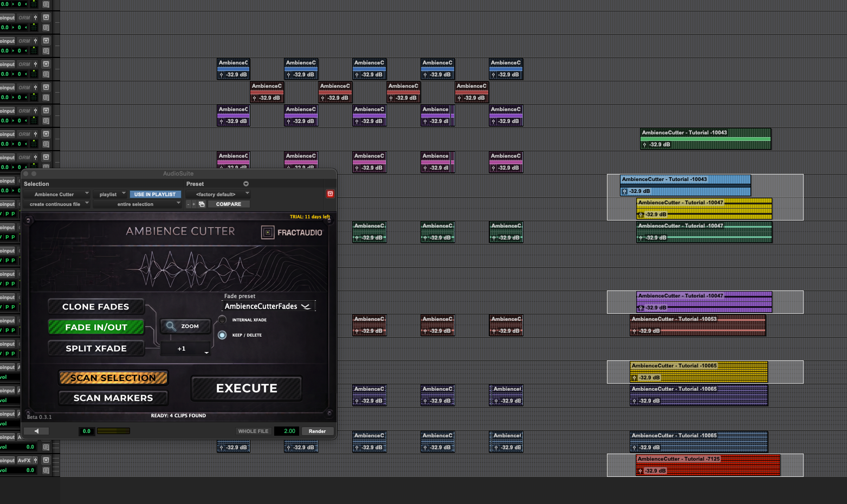Toggle the USE IN PLAYLIST button

[x=155, y=194]
